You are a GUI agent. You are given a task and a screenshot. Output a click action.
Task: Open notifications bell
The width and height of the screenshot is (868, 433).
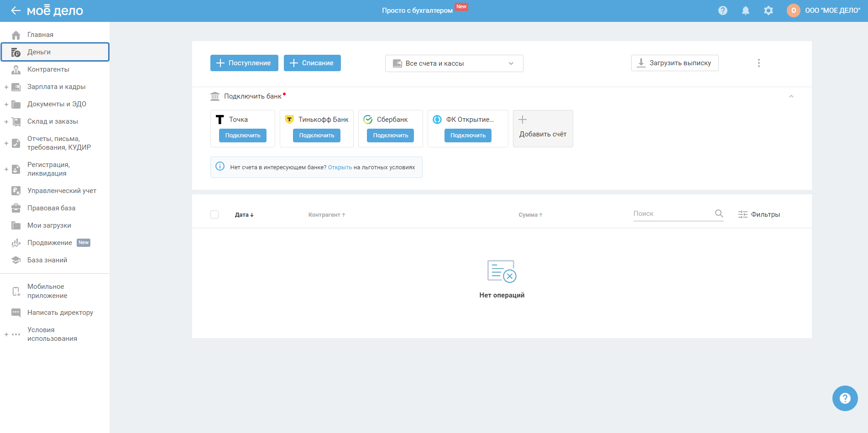[x=746, y=10]
